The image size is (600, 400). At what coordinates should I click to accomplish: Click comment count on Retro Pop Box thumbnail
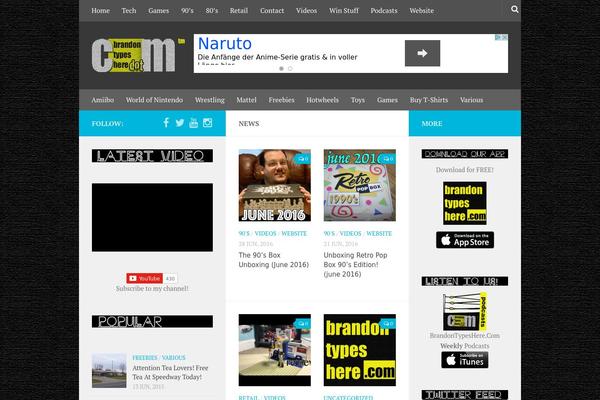(x=388, y=159)
